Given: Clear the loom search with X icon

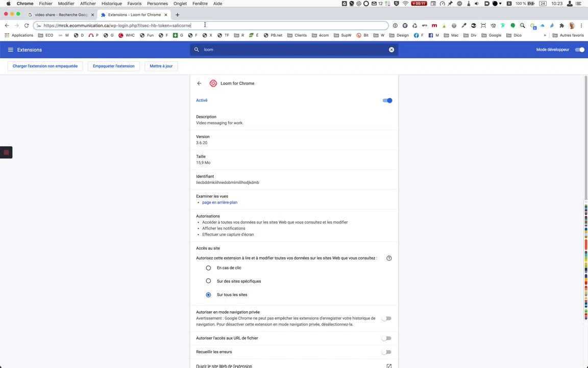Looking at the screenshot, I should tap(391, 50).
